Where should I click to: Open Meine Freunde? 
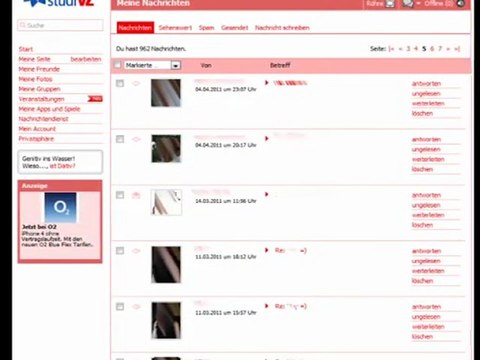click(39, 69)
